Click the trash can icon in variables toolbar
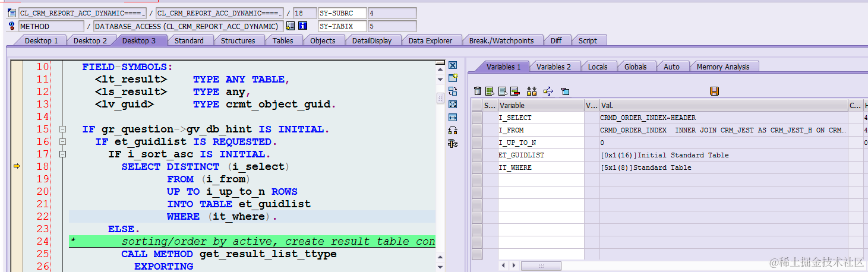Viewport: 868px width, 272px height. tap(477, 91)
